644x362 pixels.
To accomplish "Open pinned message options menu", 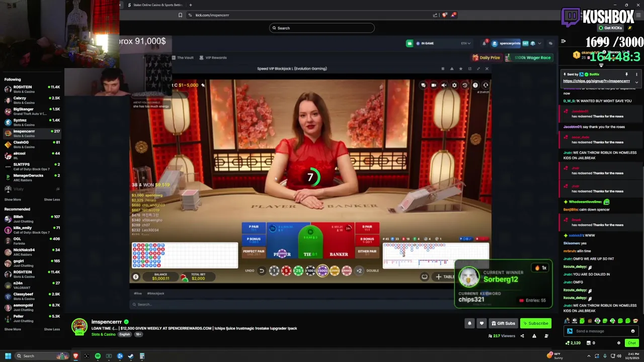I will pyautogui.click(x=636, y=74).
